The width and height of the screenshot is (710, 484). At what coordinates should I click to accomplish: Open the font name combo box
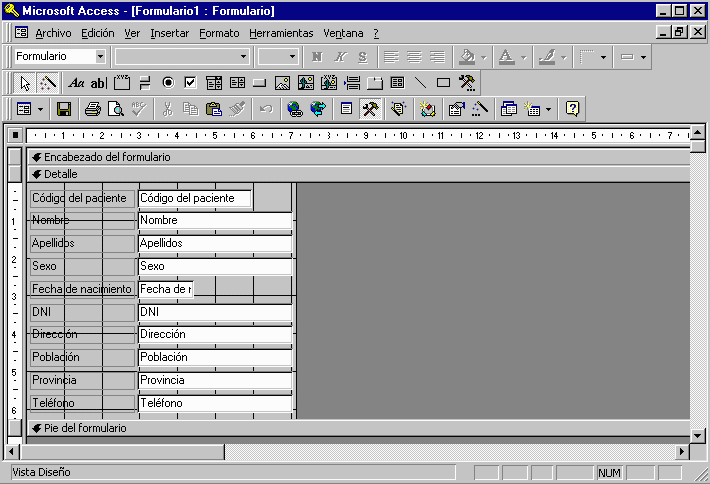[182, 57]
